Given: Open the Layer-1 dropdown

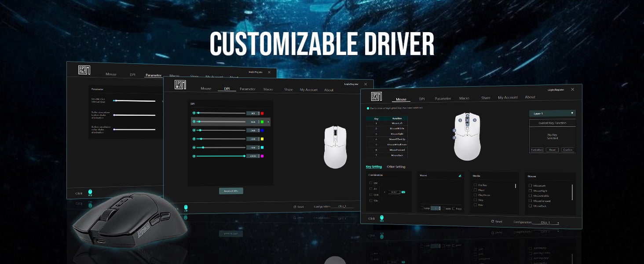Looking at the screenshot, I should coord(553,113).
